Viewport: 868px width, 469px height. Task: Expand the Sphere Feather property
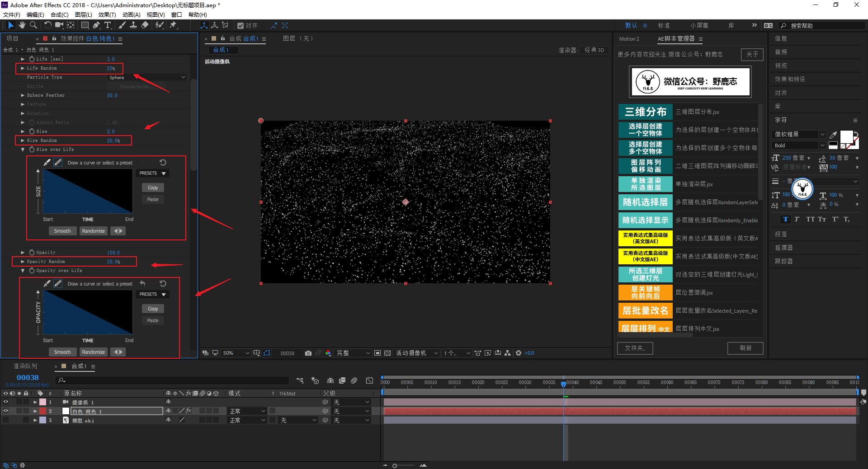pyautogui.click(x=23, y=95)
